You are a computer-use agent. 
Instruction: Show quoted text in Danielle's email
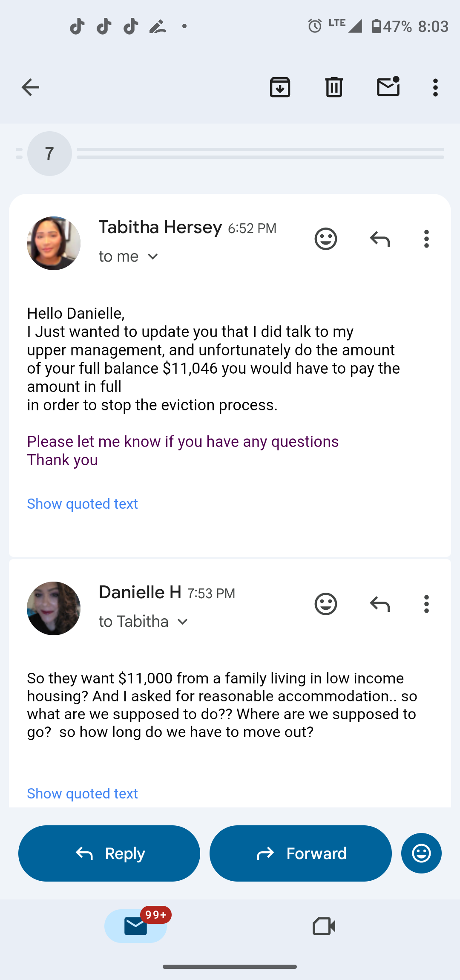point(82,793)
